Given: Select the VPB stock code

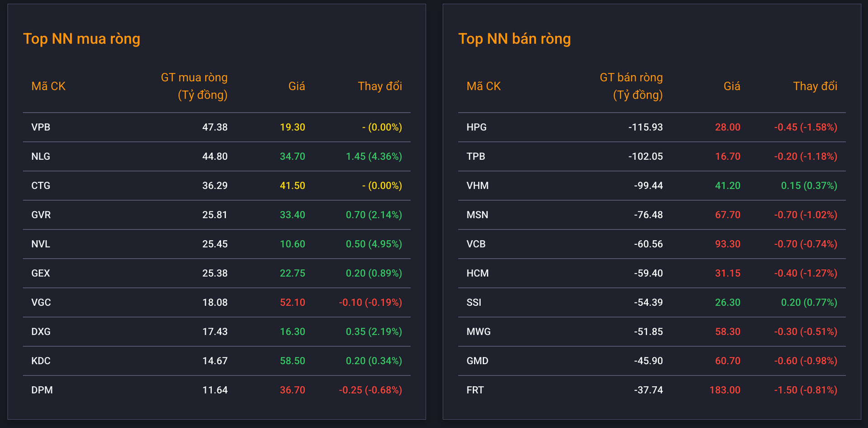Looking at the screenshot, I should click(x=41, y=127).
